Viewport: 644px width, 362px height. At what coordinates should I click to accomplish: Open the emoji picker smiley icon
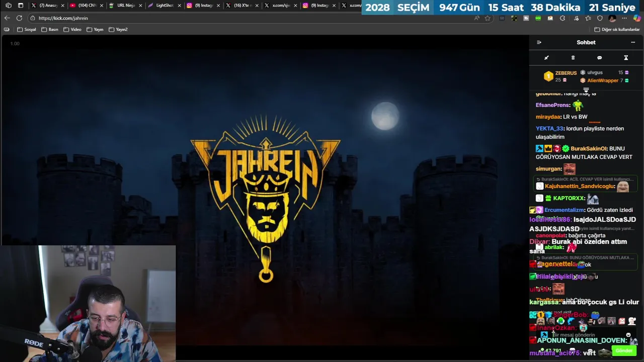628,335
